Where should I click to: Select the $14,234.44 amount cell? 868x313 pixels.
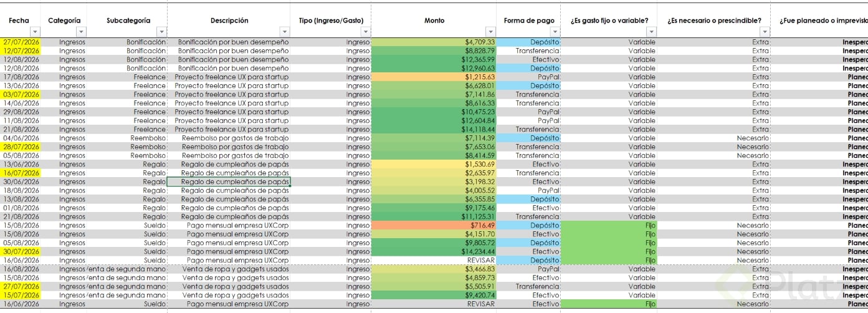pyautogui.click(x=434, y=251)
